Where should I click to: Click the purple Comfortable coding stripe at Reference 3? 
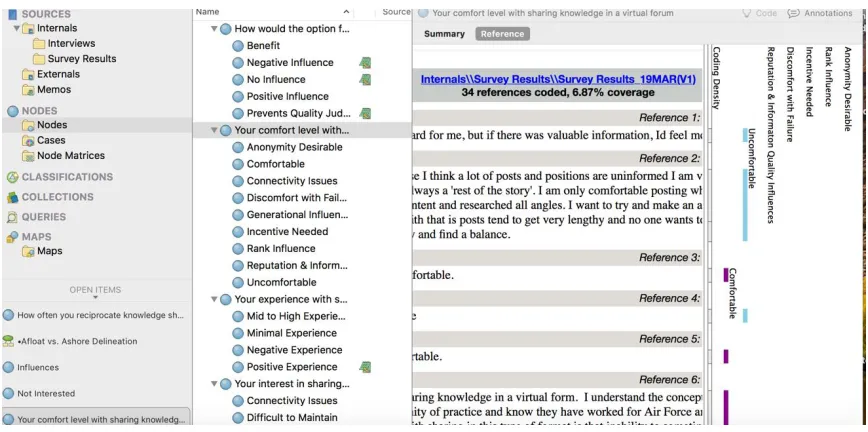point(726,275)
